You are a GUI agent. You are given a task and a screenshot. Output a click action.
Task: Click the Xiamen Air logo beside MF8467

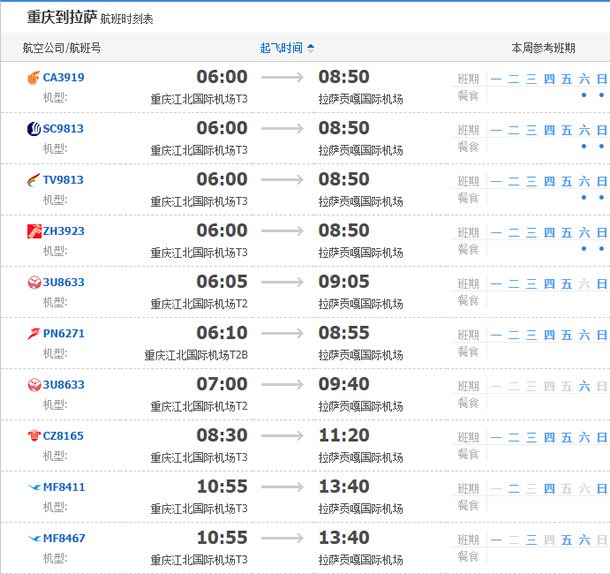click(x=34, y=538)
